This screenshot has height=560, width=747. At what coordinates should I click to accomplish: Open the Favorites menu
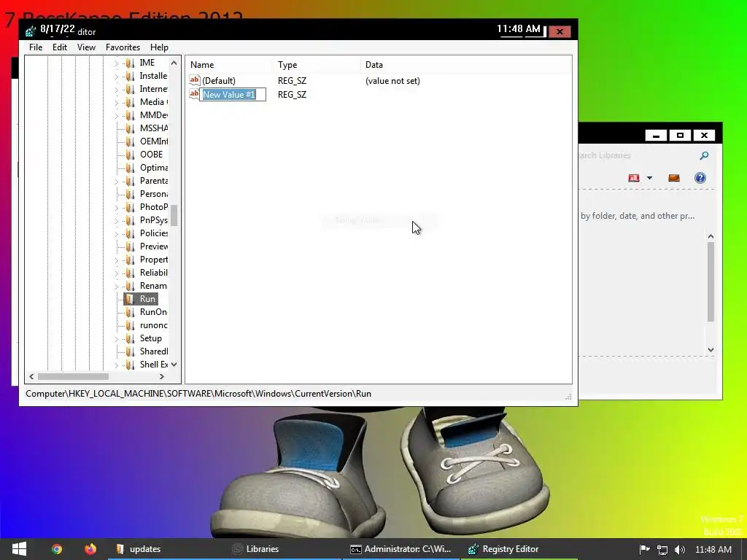[123, 47]
